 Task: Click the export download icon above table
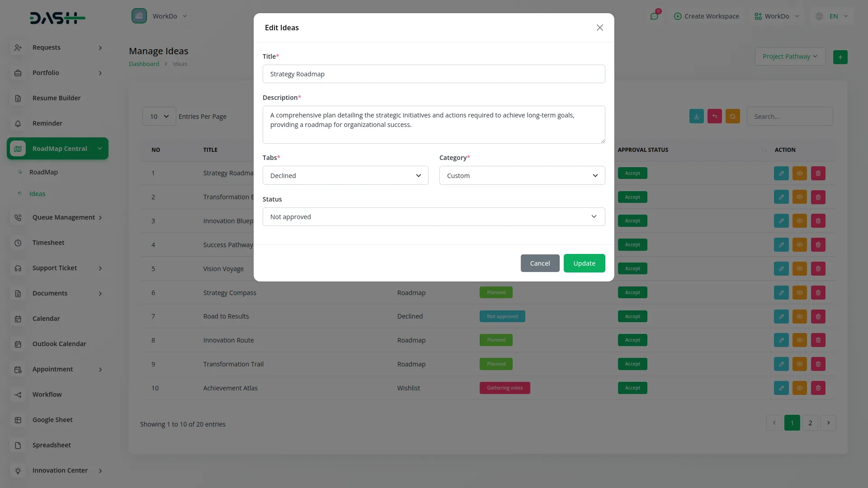696,116
